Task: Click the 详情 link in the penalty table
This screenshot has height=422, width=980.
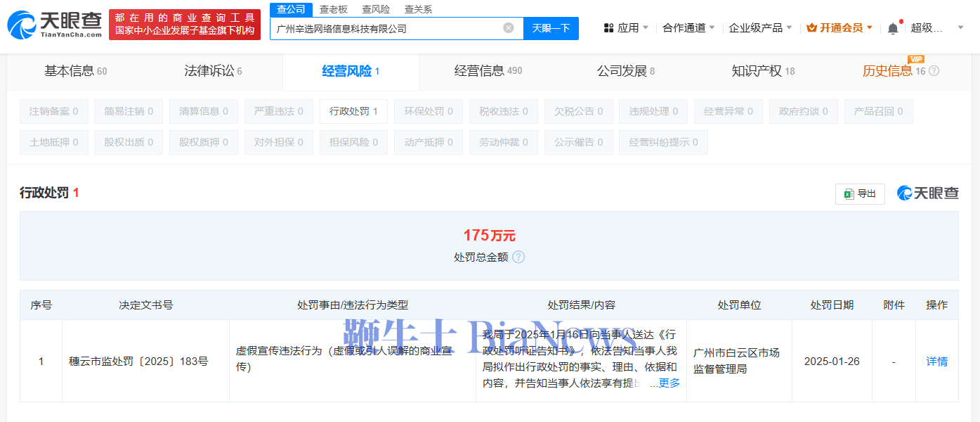Action: click(936, 361)
